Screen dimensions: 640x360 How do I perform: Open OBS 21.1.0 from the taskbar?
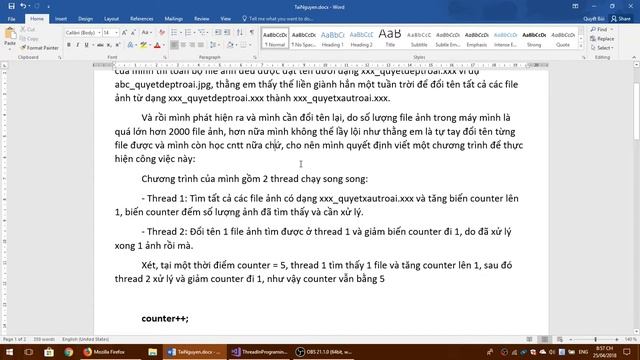(324, 352)
